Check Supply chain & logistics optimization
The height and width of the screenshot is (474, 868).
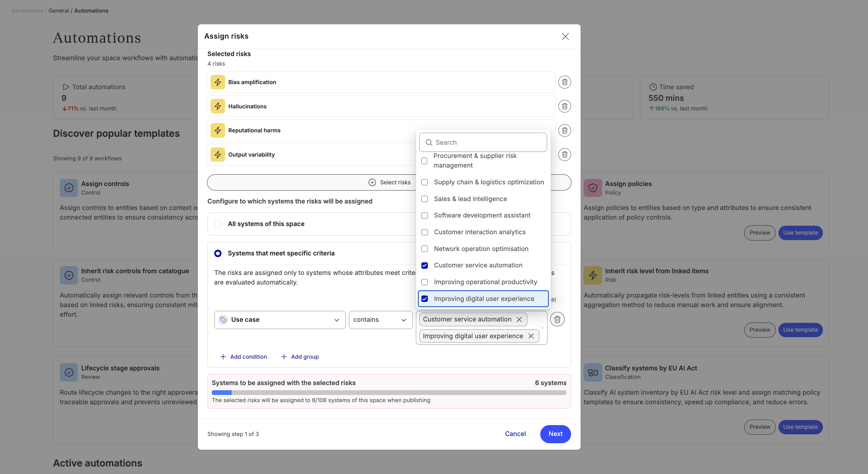pos(424,182)
